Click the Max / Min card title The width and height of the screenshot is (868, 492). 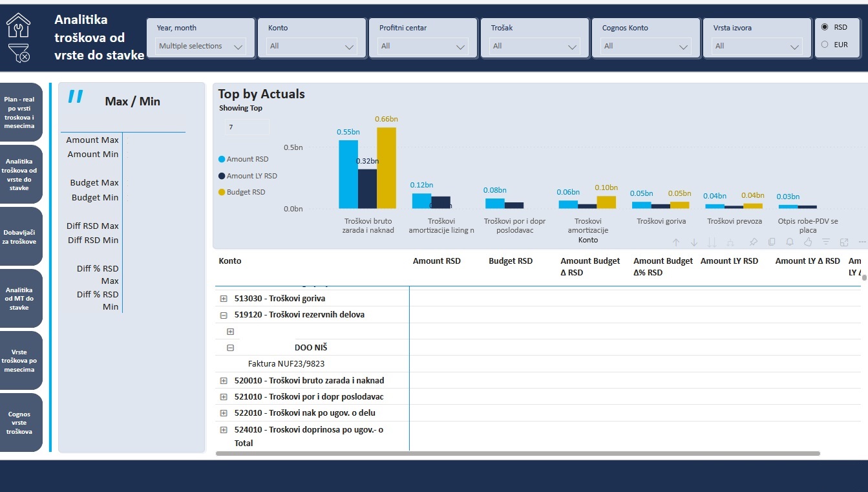pyautogui.click(x=132, y=102)
